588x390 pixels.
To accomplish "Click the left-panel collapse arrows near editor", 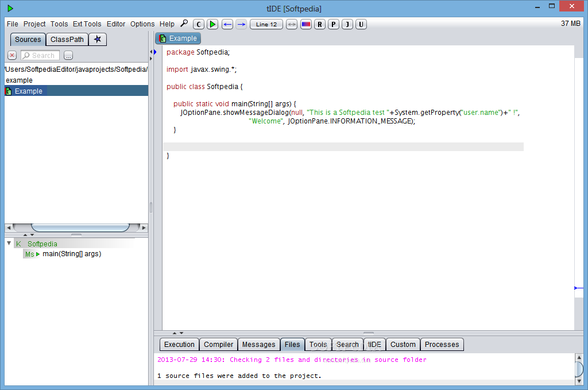I will coord(151,55).
